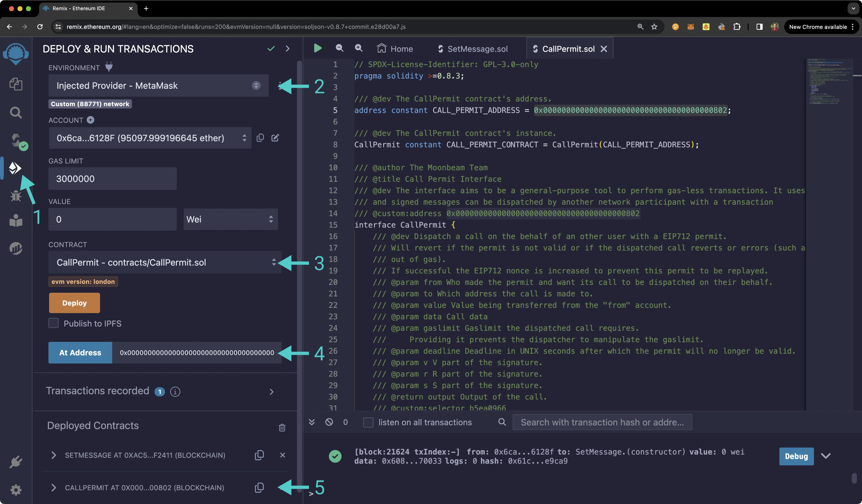Open the Contract CallPermit dropdown
Screen dimensions: 862x504
[165, 262]
